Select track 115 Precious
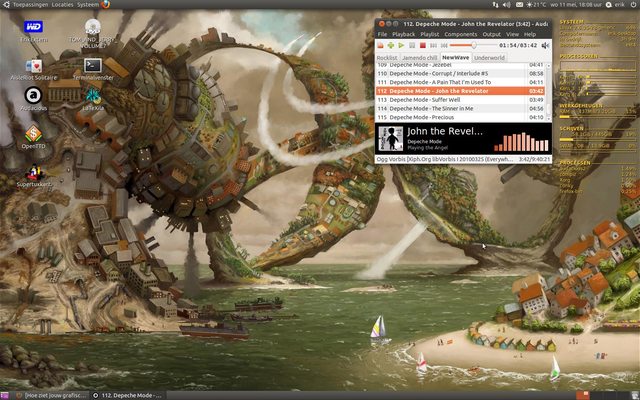640x400 pixels. 460,117
